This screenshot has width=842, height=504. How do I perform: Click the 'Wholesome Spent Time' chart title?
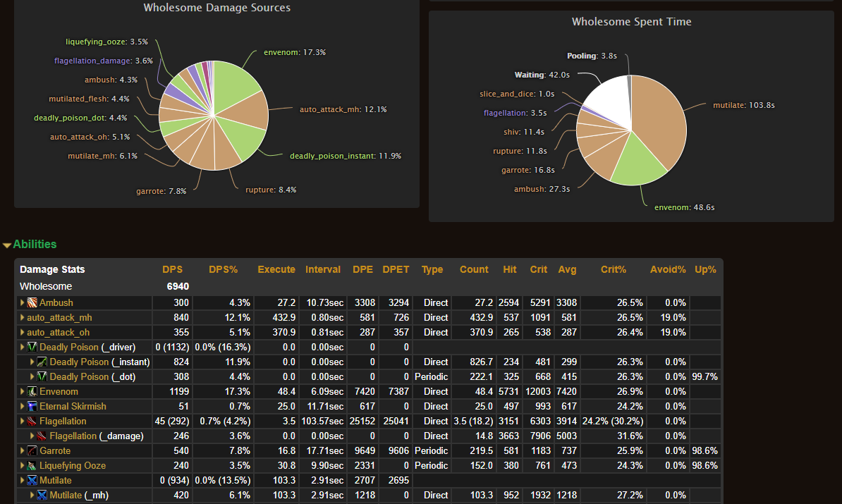632,22
